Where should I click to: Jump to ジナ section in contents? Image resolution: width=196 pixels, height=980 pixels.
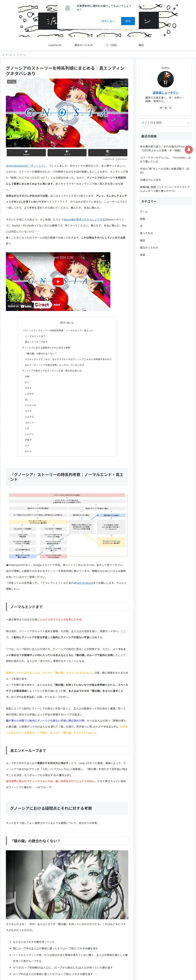[27, 445]
